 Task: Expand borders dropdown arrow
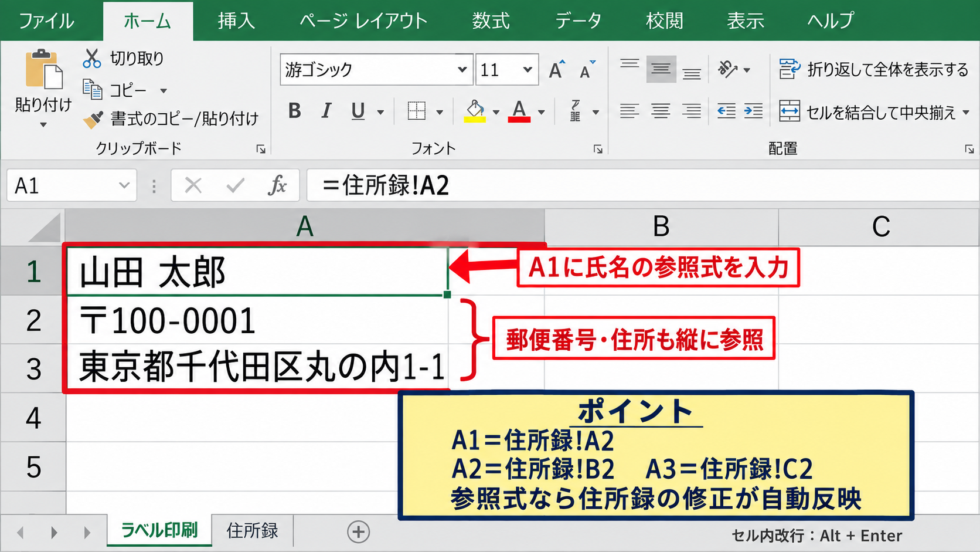coord(440,112)
